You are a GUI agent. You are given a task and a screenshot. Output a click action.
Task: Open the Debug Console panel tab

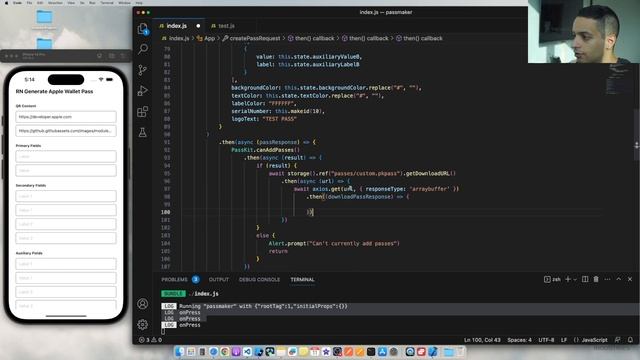pyautogui.click(x=260, y=280)
